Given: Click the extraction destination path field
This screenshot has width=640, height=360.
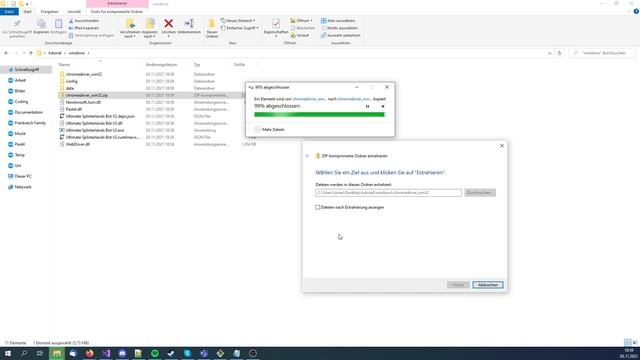Looking at the screenshot, I should (x=388, y=193).
